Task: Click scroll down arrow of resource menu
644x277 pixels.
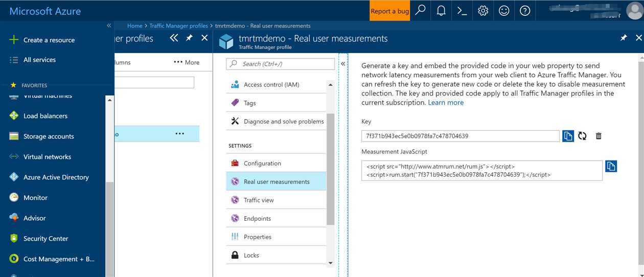Action: pyautogui.click(x=331, y=263)
